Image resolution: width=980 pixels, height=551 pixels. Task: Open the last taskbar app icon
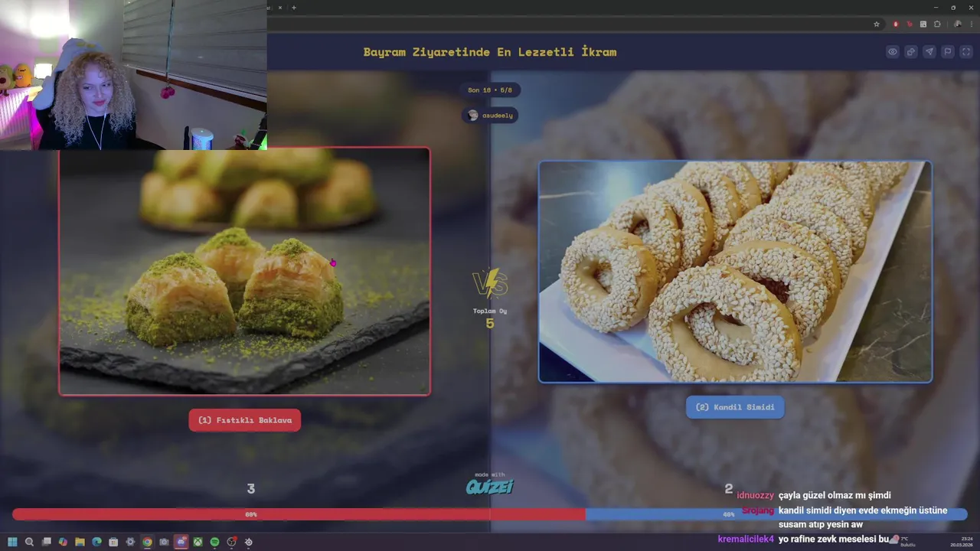[x=248, y=542]
